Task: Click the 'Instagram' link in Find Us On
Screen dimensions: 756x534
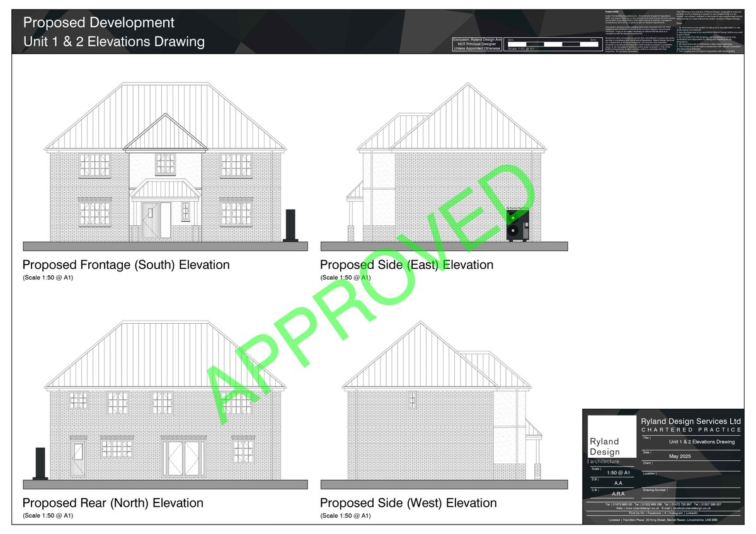Action: [x=676, y=513]
